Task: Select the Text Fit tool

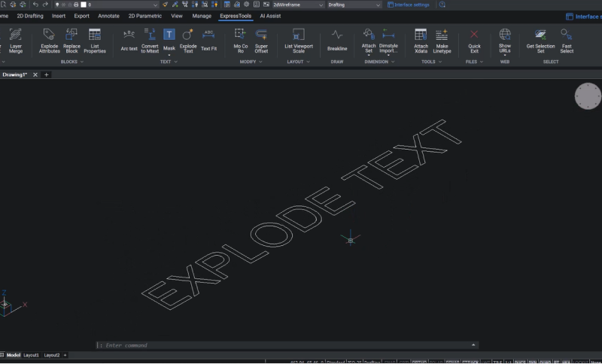Action: click(209, 40)
